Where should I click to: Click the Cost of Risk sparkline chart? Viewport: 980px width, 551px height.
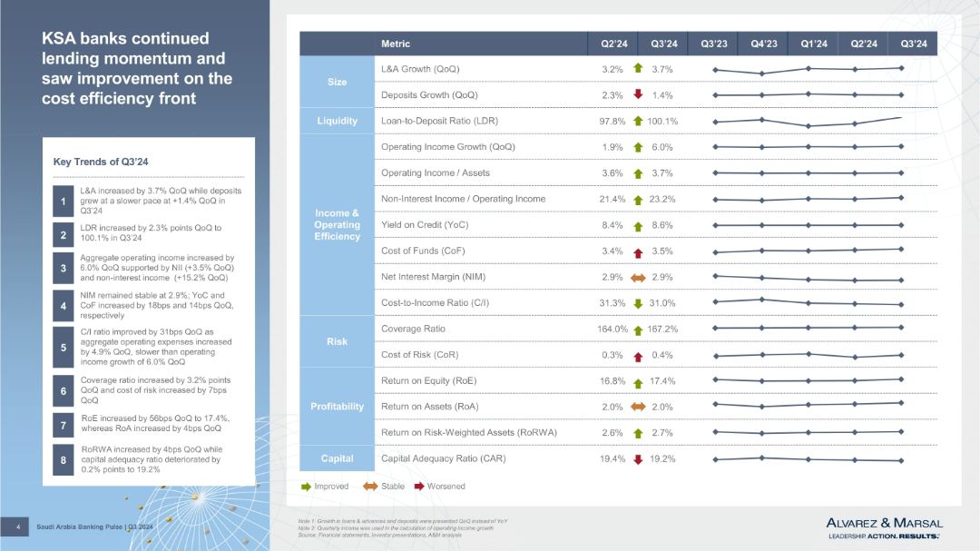click(808, 355)
